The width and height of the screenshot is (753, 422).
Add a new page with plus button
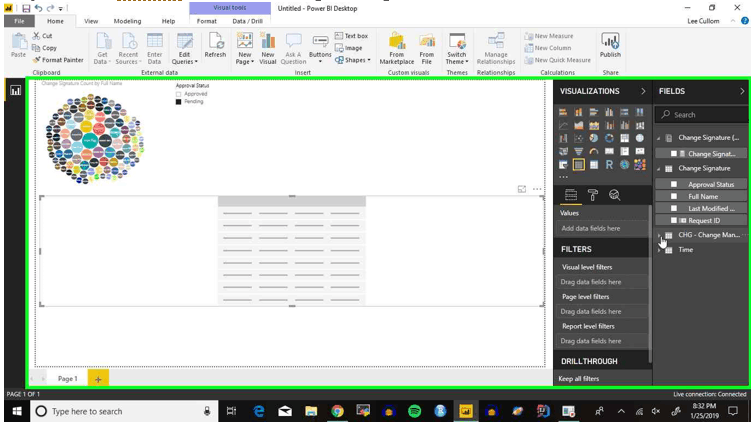[x=98, y=379]
